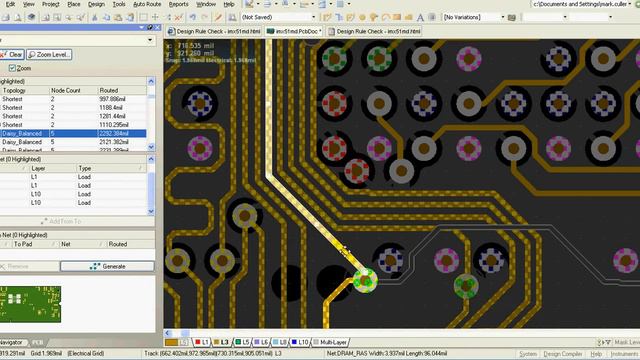Open the Tools menu

(x=119, y=4)
